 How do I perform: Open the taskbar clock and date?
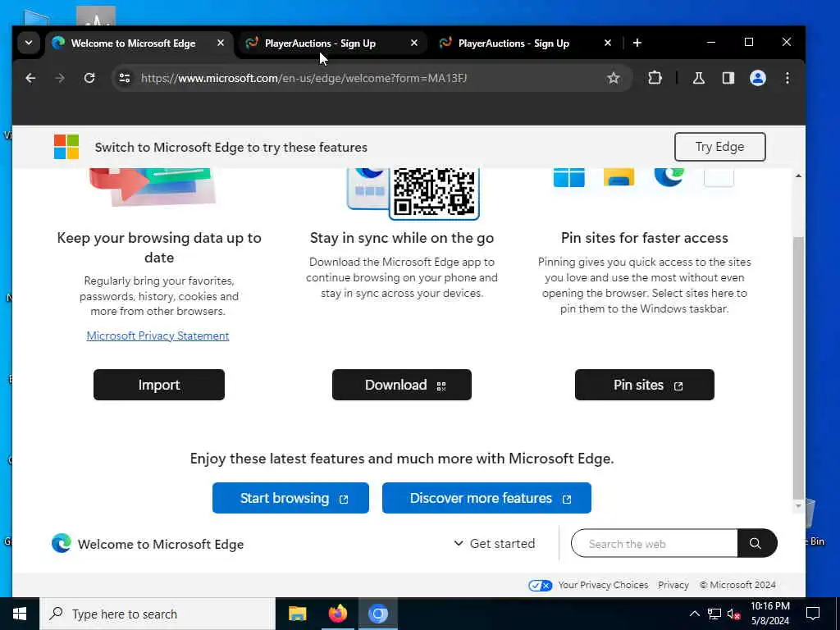[x=769, y=614]
